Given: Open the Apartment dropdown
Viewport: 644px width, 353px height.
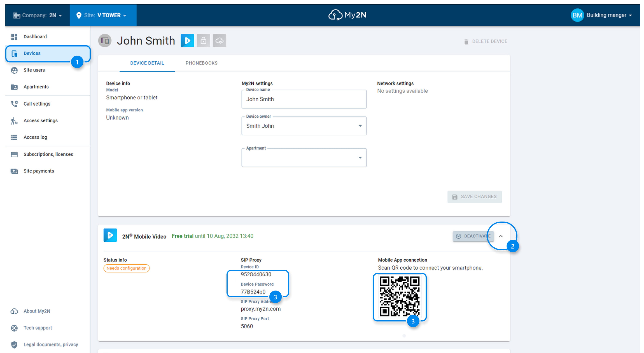Looking at the screenshot, I should pos(304,158).
